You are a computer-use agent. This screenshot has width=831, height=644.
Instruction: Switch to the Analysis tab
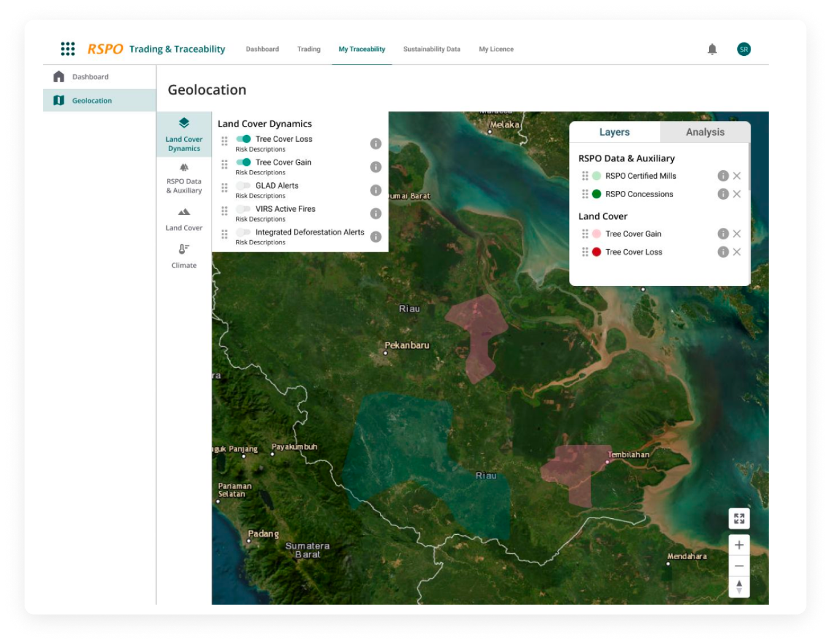(x=705, y=132)
